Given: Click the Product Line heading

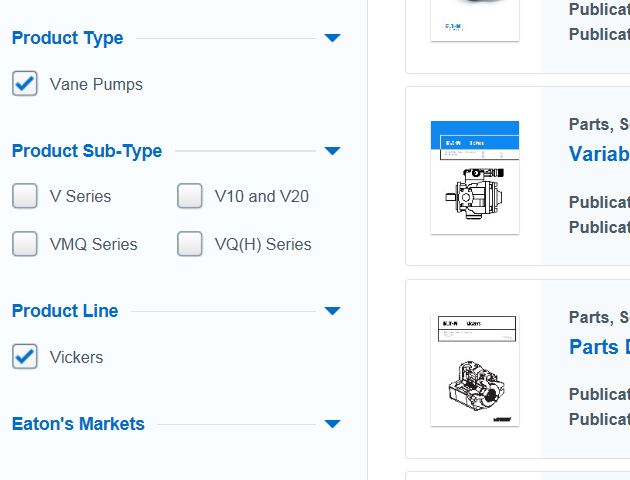Looking at the screenshot, I should click(x=65, y=311).
